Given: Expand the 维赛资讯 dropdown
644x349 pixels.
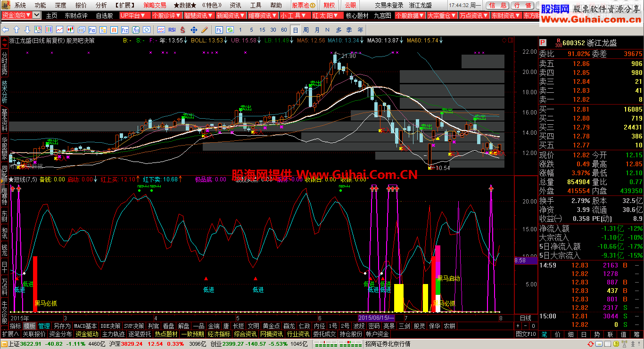Looking at the screenshot, I should click(x=263, y=16).
